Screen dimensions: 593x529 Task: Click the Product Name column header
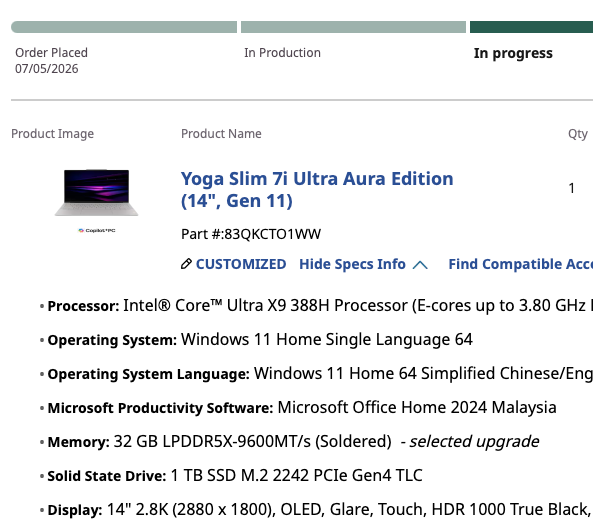(x=221, y=133)
